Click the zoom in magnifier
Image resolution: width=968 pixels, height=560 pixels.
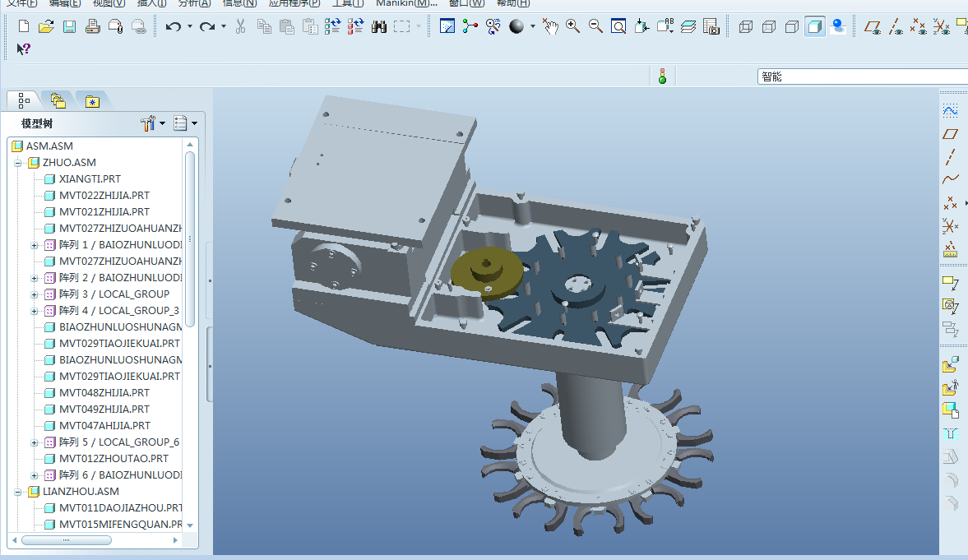573,26
